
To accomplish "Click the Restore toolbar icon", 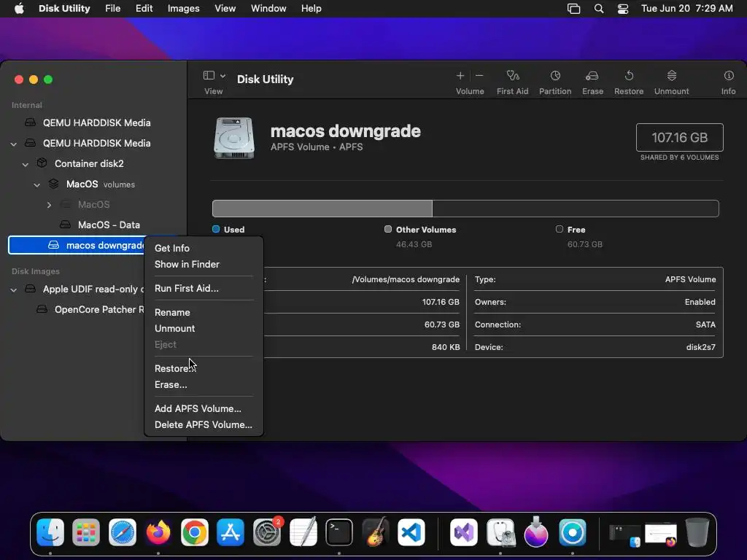I will [629, 76].
